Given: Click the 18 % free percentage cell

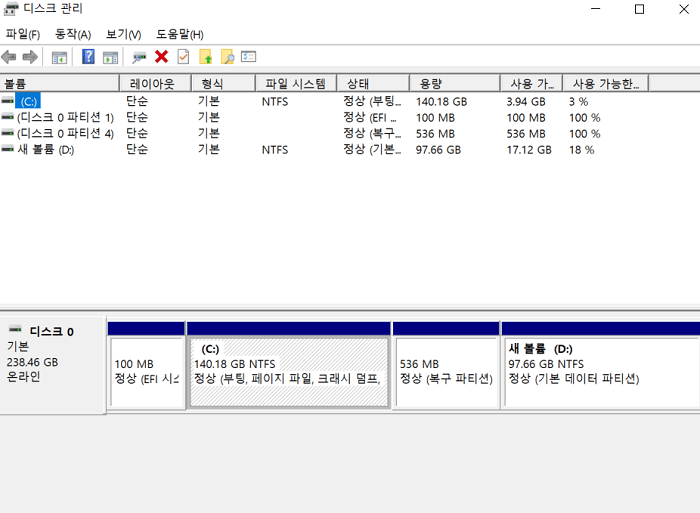Looking at the screenshot, I should pos(581,150).
